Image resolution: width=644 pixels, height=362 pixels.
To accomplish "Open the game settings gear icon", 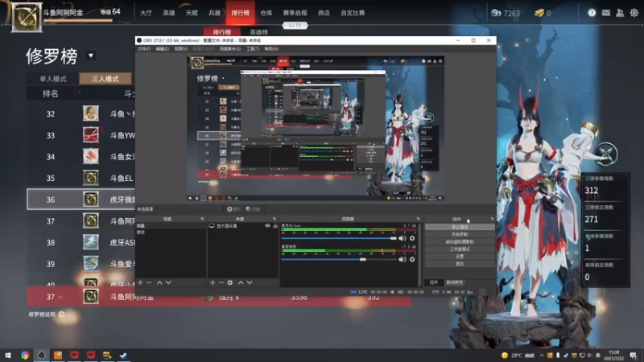I will (x=634, y=13).
